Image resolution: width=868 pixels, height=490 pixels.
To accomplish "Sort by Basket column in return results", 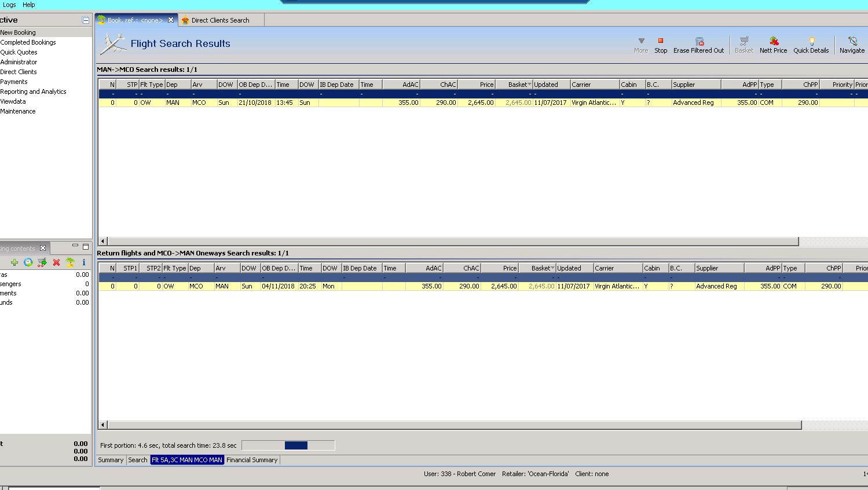I will coord(537,268).
